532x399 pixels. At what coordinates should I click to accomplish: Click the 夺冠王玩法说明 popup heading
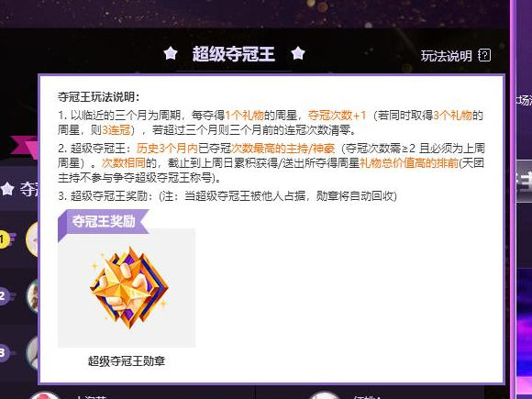(99, 97)
